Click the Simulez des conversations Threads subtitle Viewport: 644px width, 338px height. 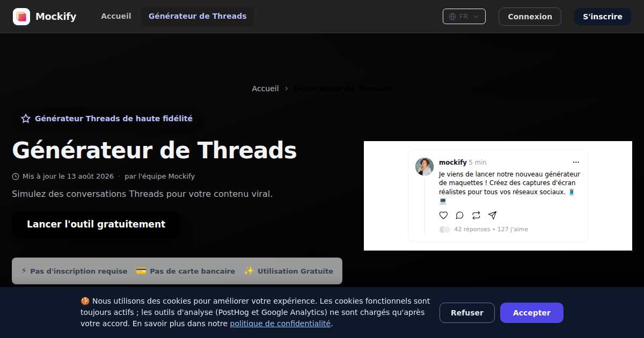142,194
